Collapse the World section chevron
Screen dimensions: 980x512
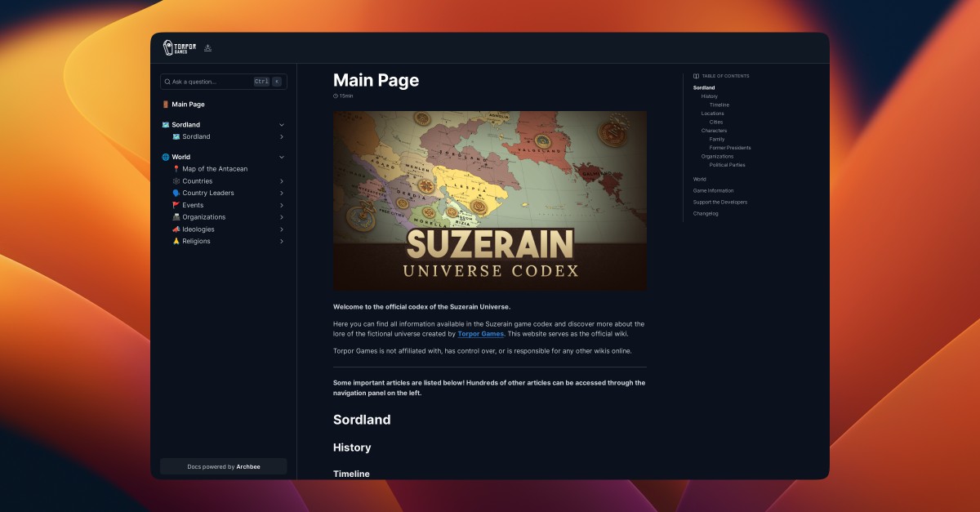click(x=282, y=157)
